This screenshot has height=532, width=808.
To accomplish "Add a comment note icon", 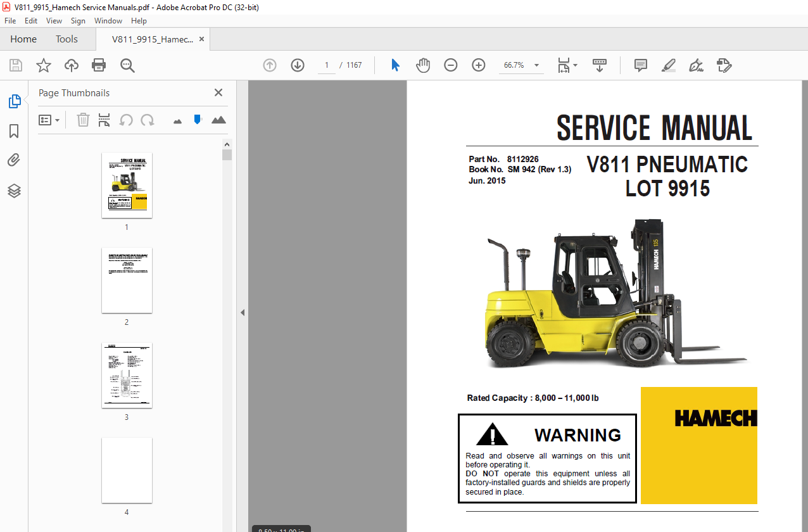I will click(x=641, y=65).
